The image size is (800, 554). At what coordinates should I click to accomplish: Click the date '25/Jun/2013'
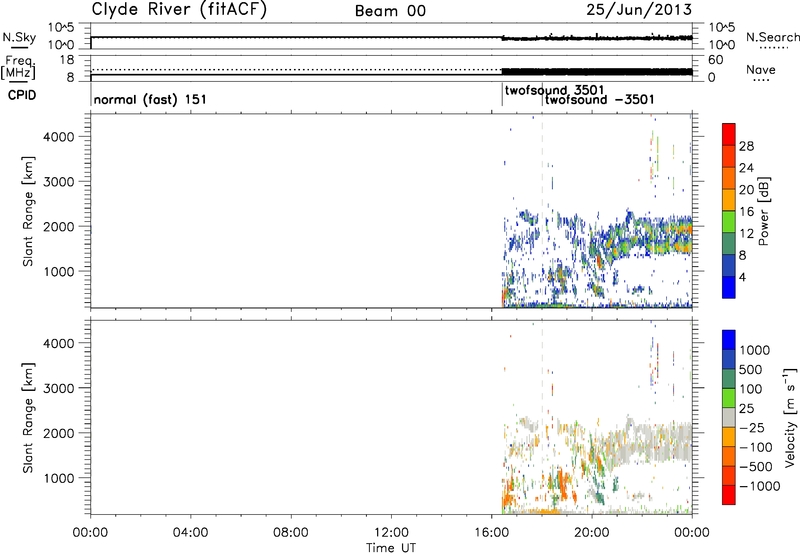[639, 10]
